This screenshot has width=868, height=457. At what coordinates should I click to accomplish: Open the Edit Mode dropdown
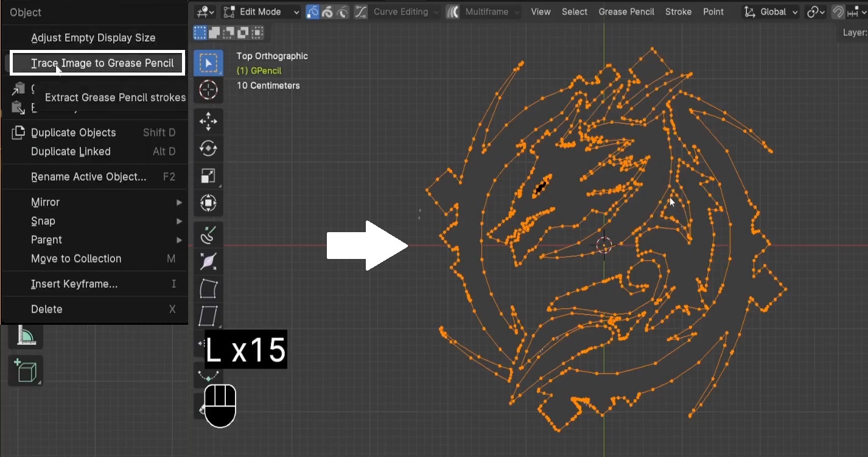coord(261,12)
